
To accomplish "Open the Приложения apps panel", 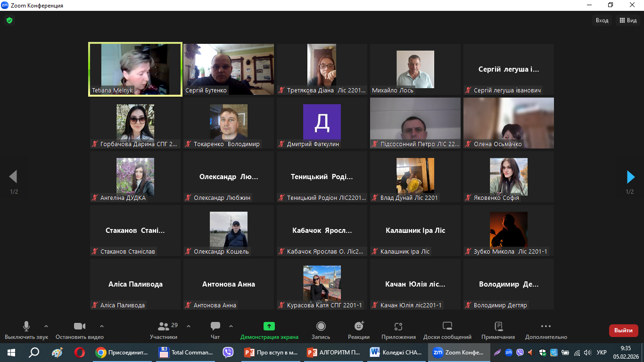I will [398, 330].
